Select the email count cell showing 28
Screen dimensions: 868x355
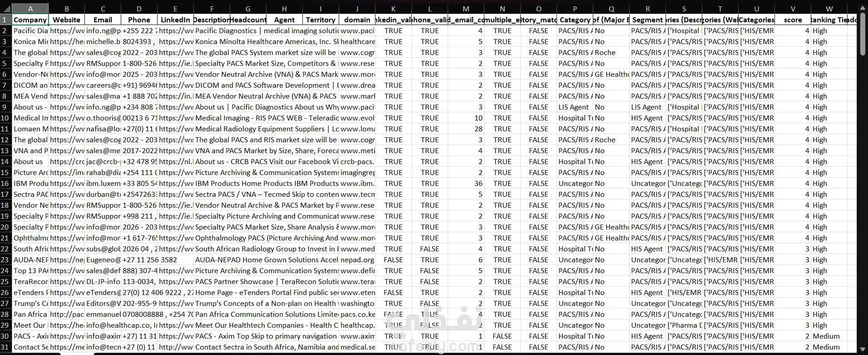coord(466,129)
